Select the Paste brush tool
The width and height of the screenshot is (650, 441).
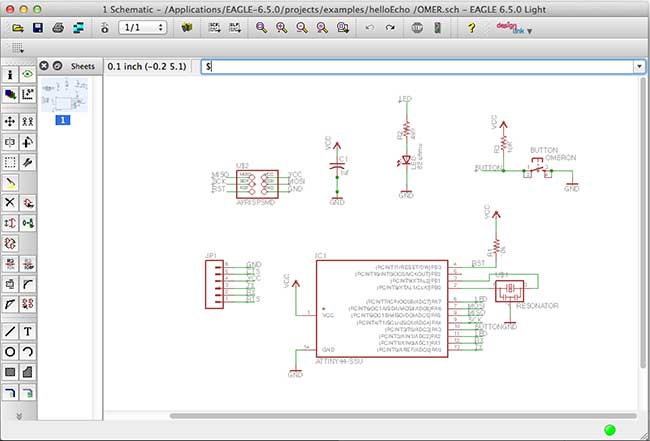10,182
